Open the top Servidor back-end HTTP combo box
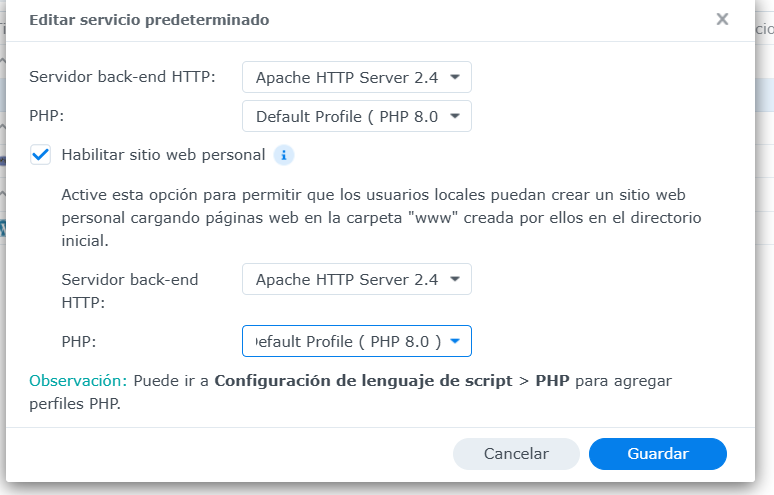 tap(347, 77)
